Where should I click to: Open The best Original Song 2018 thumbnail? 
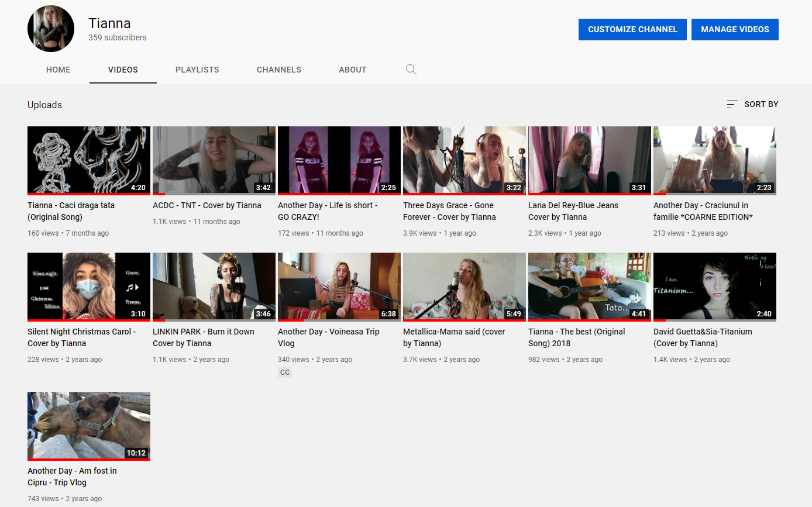coord(590,287)
